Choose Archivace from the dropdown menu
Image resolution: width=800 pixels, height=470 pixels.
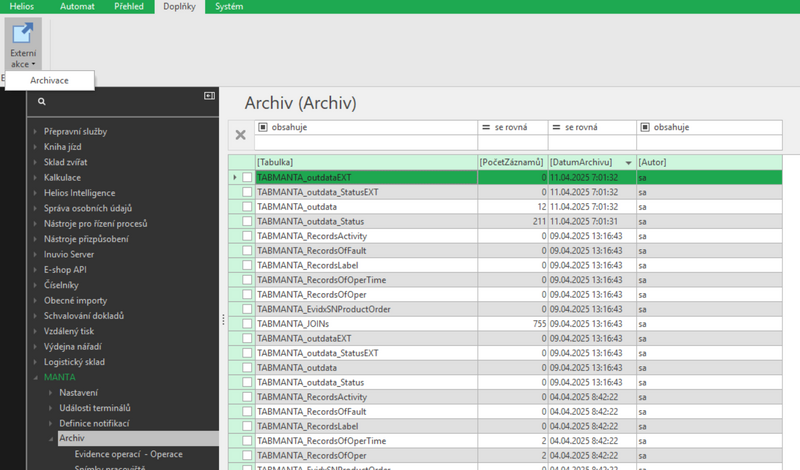tap(49, 80)
